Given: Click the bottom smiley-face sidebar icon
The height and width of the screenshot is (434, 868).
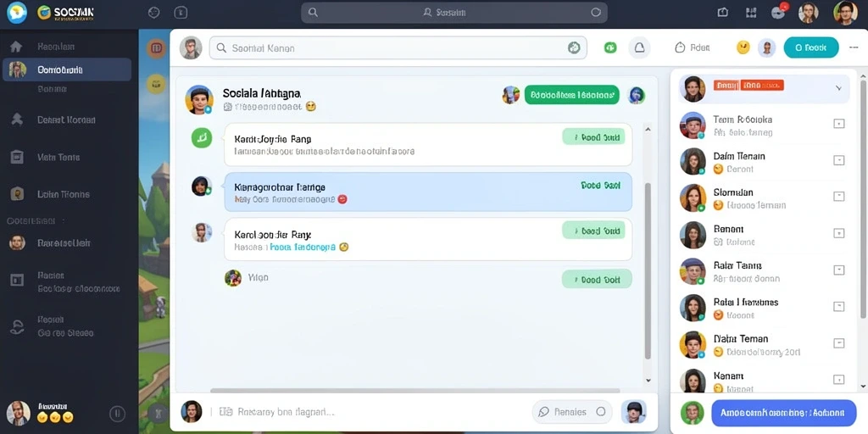Looking at the screenshot, I should 17,328.
